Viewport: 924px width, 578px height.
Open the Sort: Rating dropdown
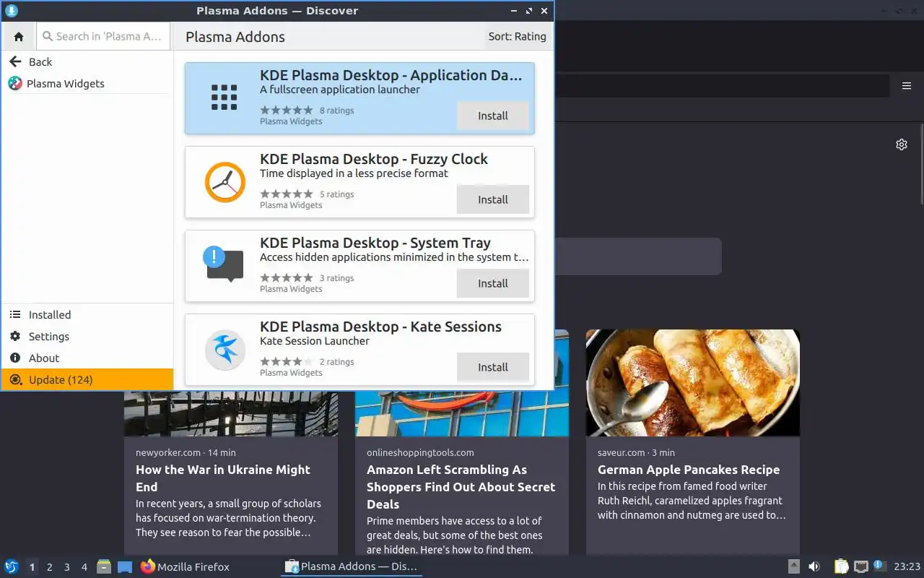[x=517, y=36]
